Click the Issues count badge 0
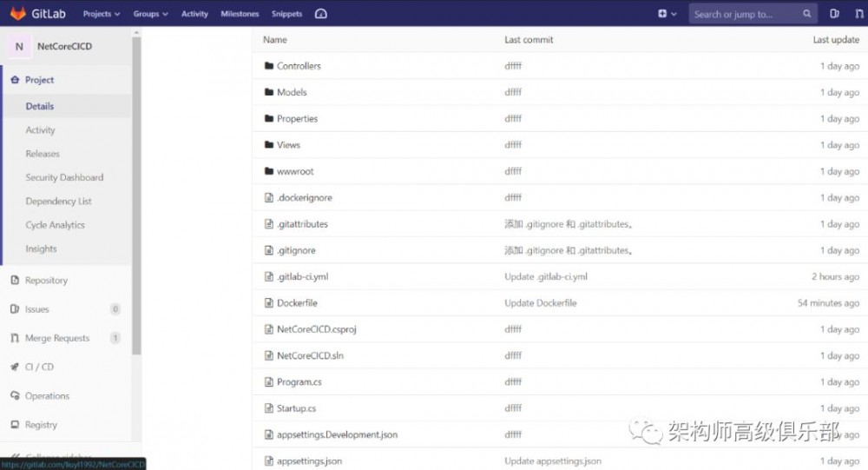The height and width of the screenshot is (470, 868). click(115, 309)
